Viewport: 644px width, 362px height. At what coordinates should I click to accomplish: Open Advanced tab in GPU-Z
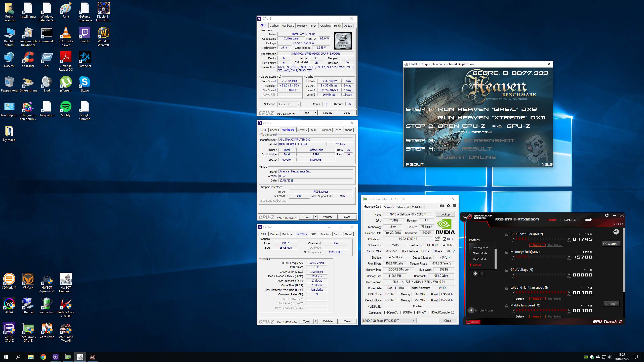coord(403,207)
